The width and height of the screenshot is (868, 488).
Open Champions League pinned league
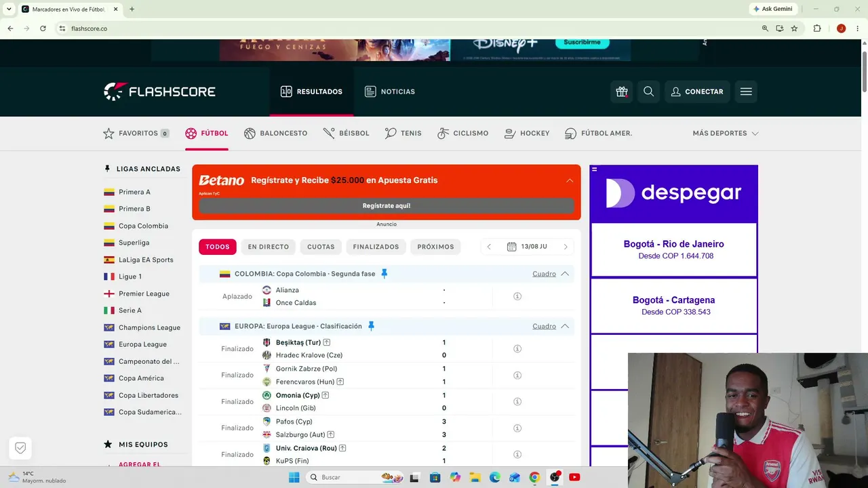click(x=149, y=327)
